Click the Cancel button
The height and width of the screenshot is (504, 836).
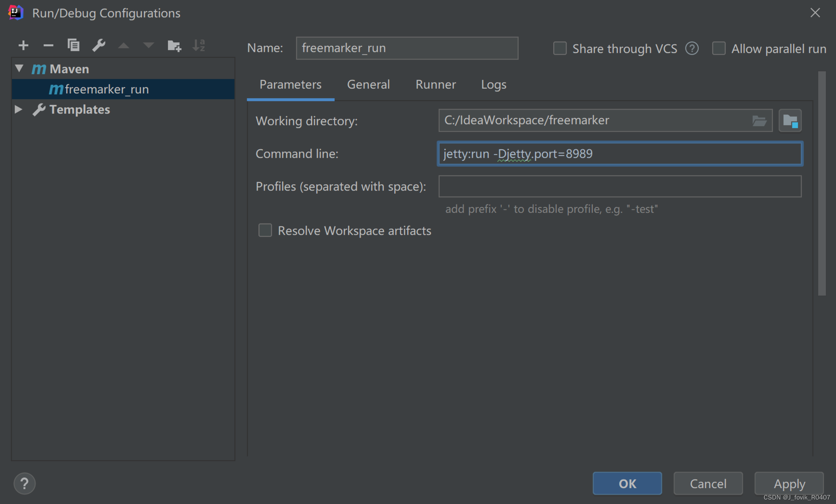(x=708, y=483)
